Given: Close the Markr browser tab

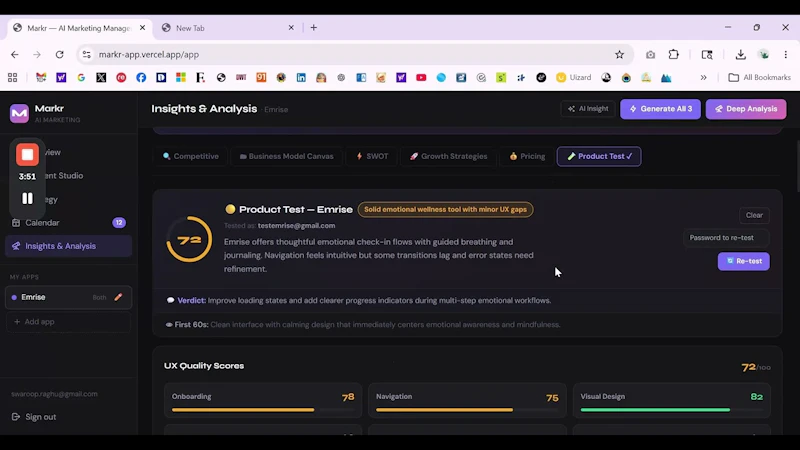Looking at the screenshot, I should [142, 28].
